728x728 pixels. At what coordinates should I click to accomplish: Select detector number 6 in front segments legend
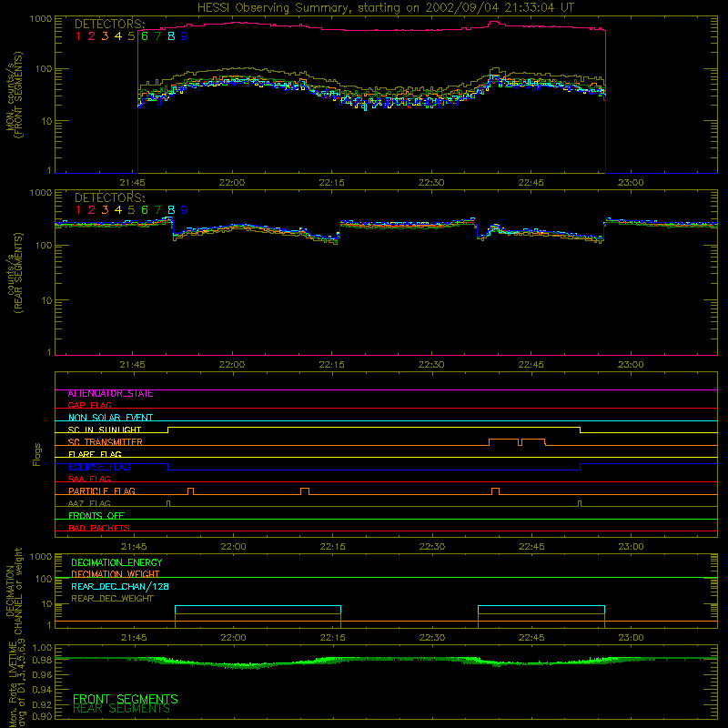coord(145,36)
